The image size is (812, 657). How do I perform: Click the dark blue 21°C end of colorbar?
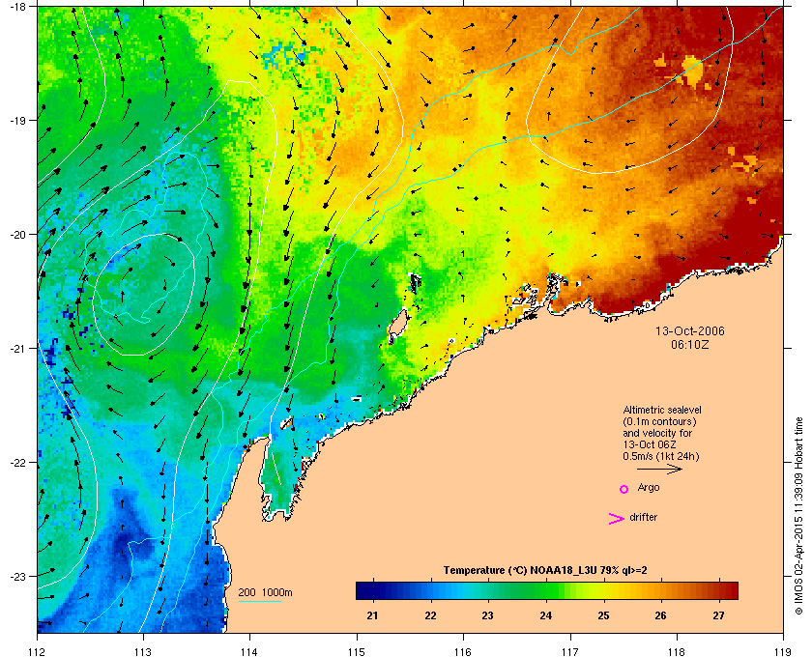click(x=363, y=590)
